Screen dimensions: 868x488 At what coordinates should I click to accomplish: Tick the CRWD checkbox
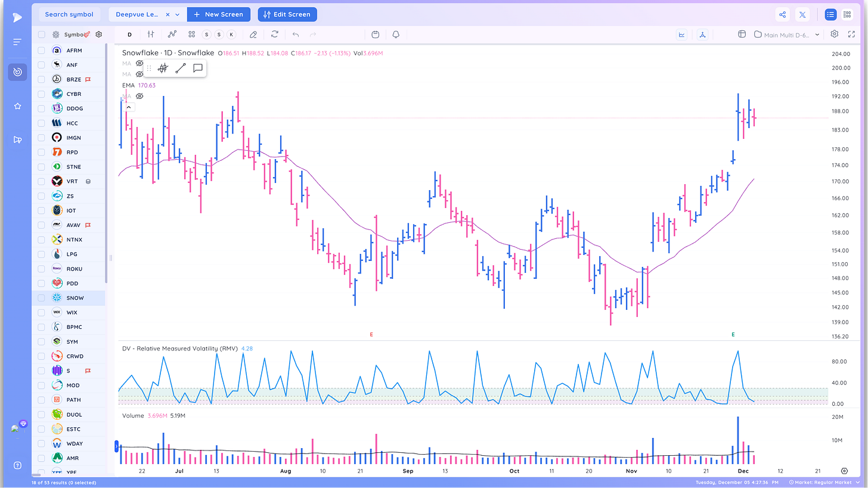point(42,356)
